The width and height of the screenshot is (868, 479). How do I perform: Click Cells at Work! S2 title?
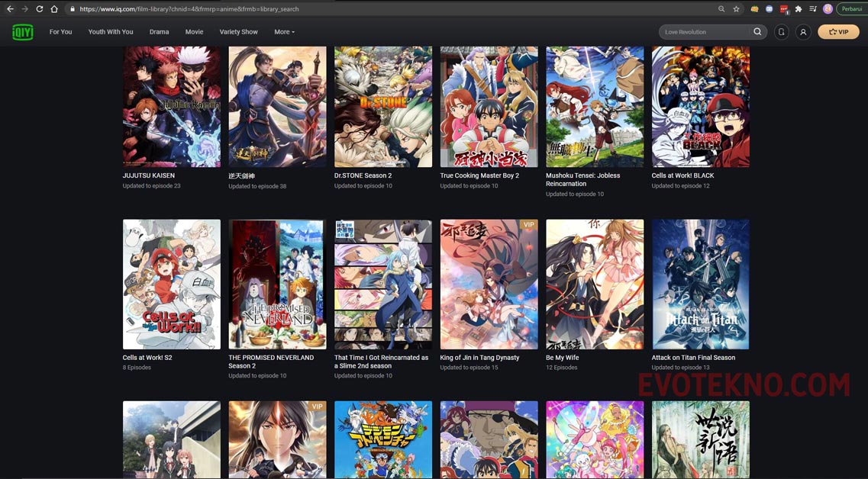click(x=147, y=357)
